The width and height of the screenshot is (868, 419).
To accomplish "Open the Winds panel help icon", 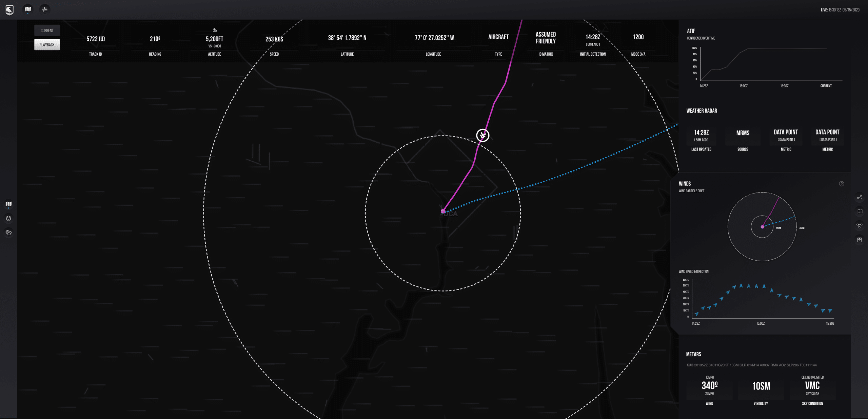I will tap(842, 184).
